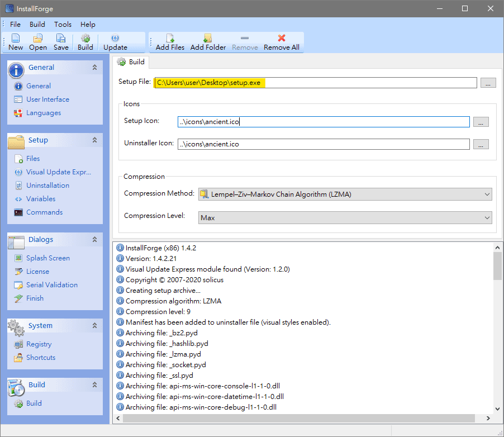Open the Compression Level dropdown
This screenshot has height=437, width=504.
(345, 218)
